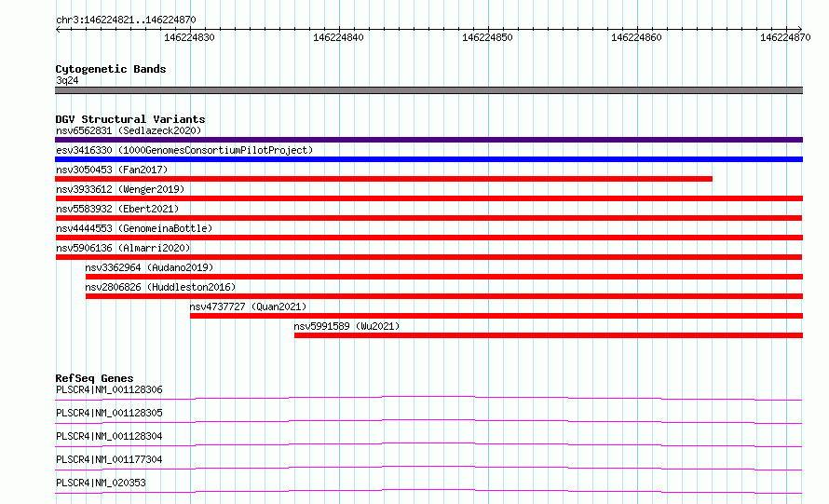Click the ruler tick label 146224870
The width and height of the screenshot is (829, 504).
[x=785, y=37]
